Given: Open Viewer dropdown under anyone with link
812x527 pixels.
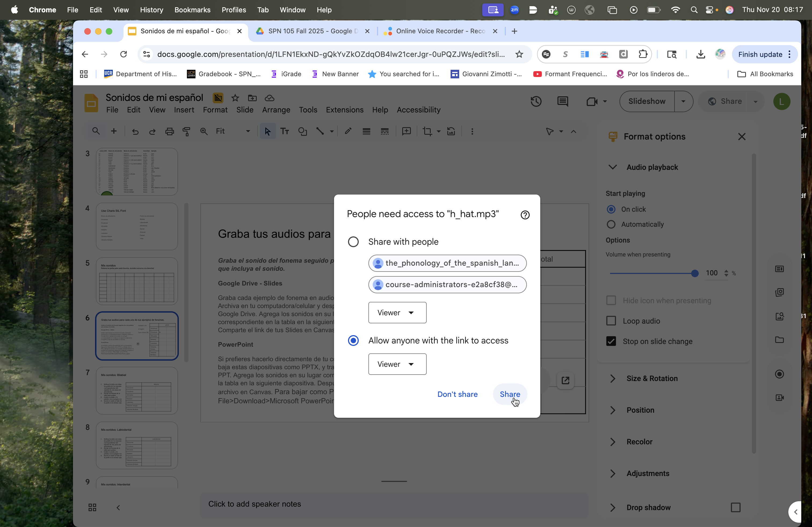Looking at the screenshot, I should [x=397, y=364].
